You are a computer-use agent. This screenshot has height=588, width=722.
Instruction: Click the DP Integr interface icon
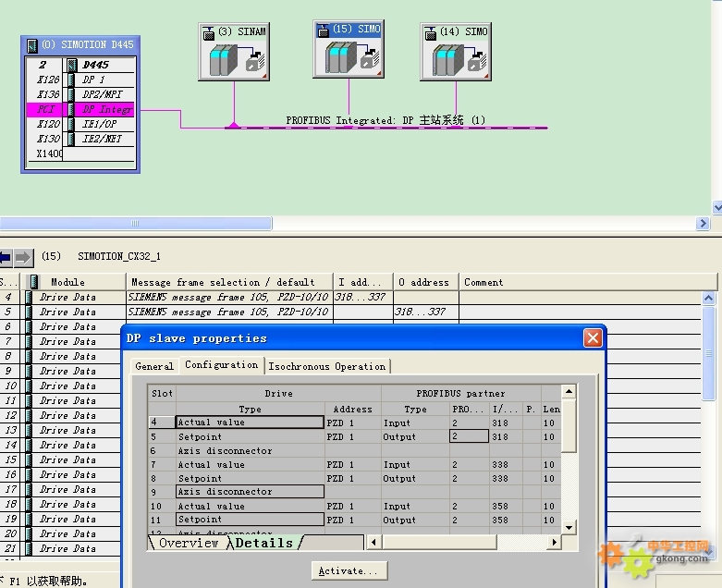point(71,109)
